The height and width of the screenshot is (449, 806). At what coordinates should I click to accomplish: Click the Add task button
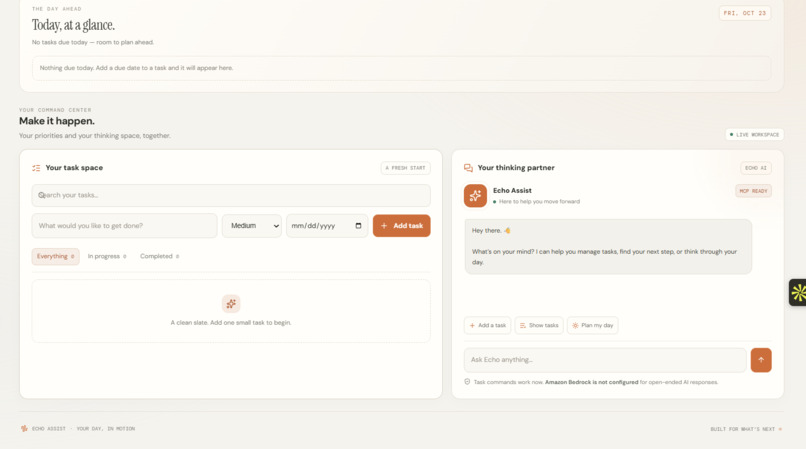401,226
